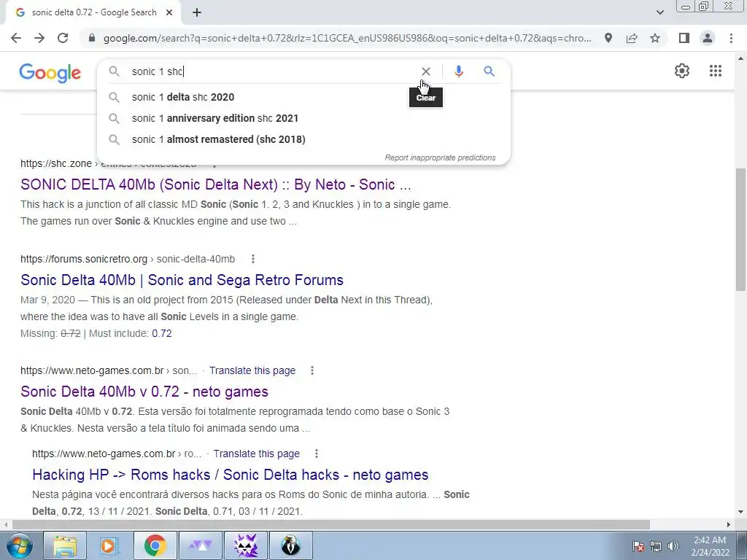Click the Chrome icon in the taskbar

tap(155, 545)
